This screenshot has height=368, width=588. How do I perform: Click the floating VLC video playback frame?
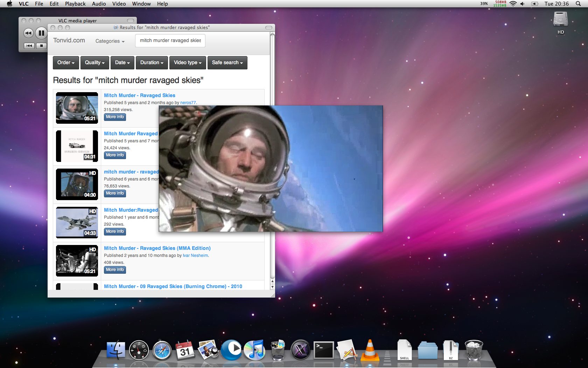(271, 169)
